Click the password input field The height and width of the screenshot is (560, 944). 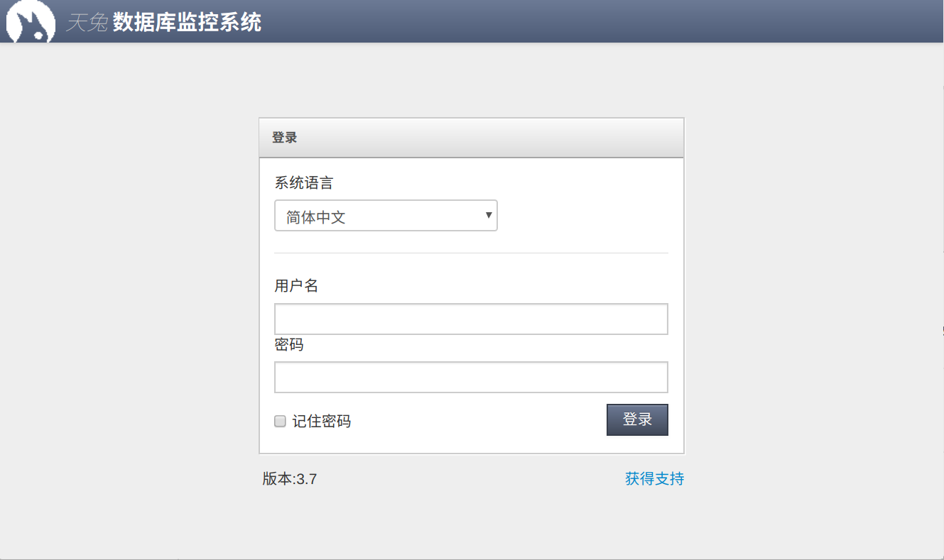(x=471, y=377)
